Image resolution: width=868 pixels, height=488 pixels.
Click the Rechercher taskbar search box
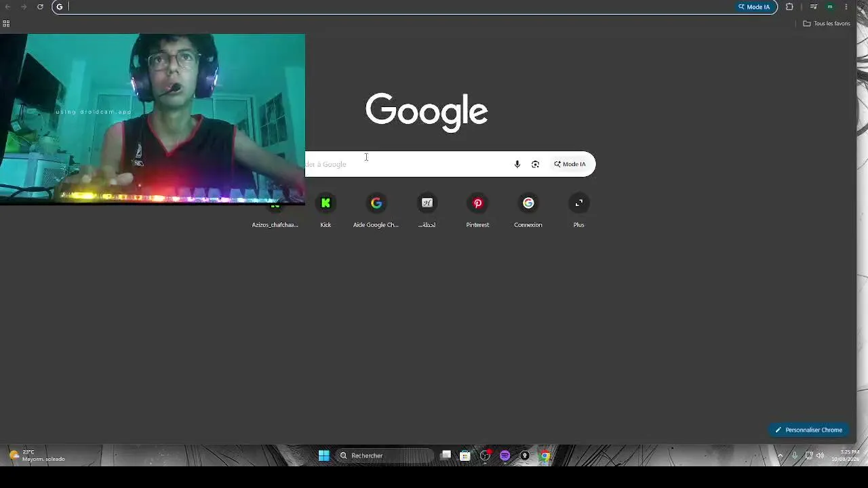[385, 455]
